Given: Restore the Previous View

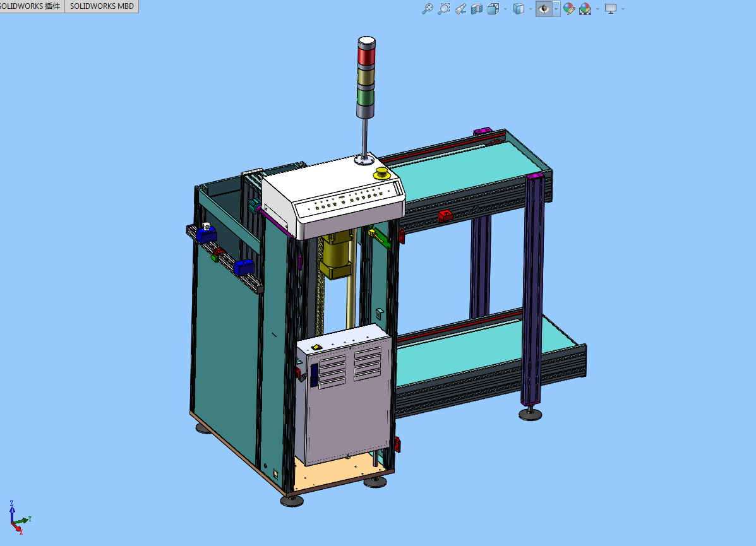Looking at the screenshot, I should (x=460, y=9).
